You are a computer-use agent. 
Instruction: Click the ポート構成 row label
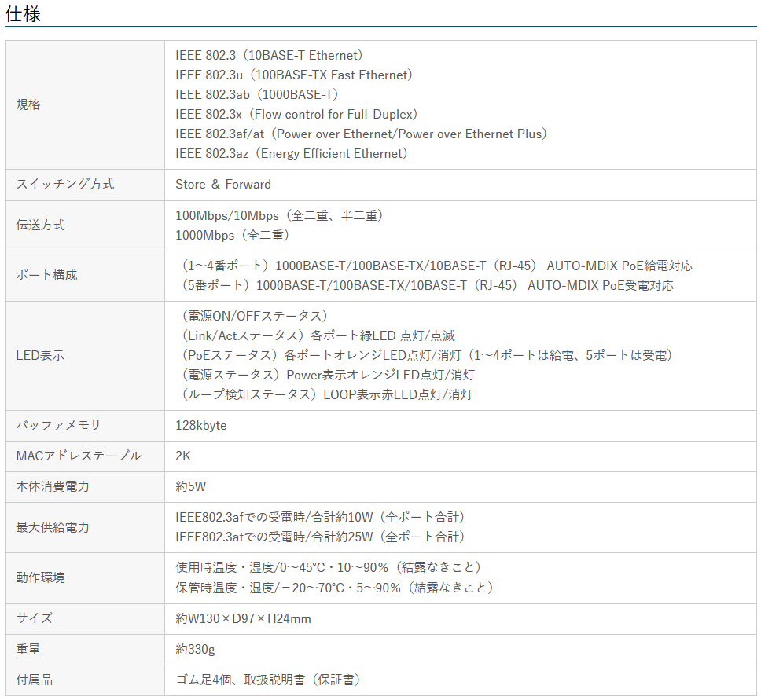[47, 275]
